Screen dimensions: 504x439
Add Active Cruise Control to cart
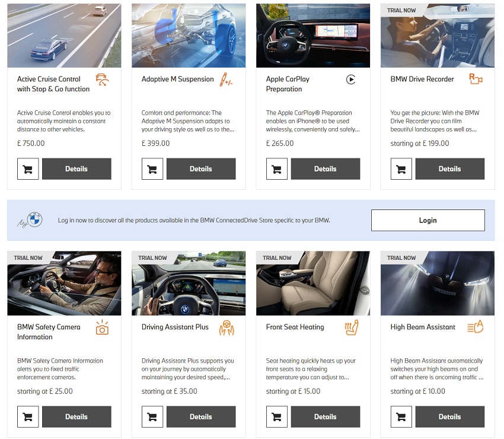coord(28,169)
